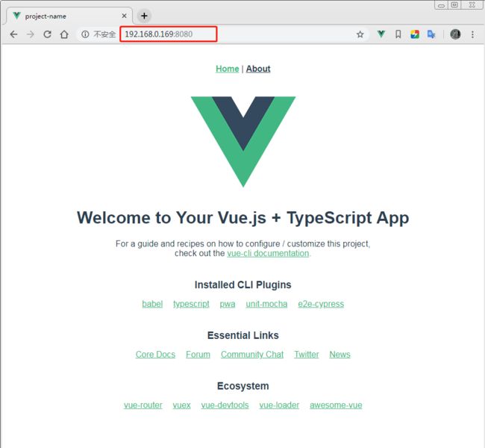
Task: Navigate to the About page
Action: [258, 69]
